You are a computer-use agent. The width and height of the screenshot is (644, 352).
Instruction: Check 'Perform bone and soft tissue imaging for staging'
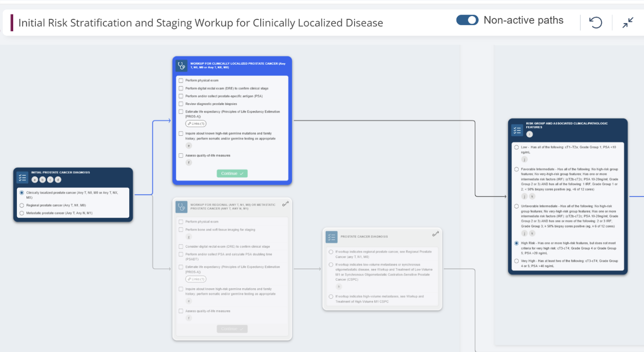[181, 229]
